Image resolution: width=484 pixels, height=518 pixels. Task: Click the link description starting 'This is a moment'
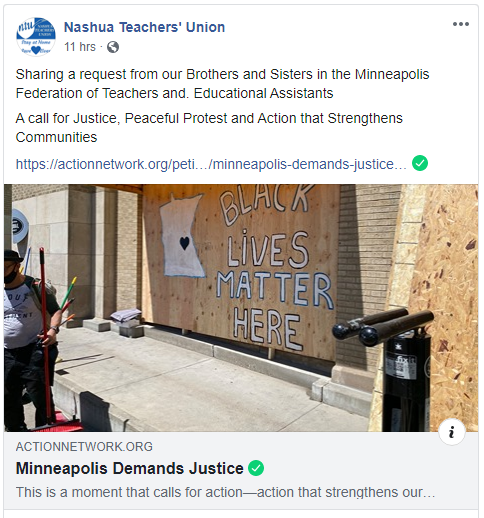click(x=225, y=492)
